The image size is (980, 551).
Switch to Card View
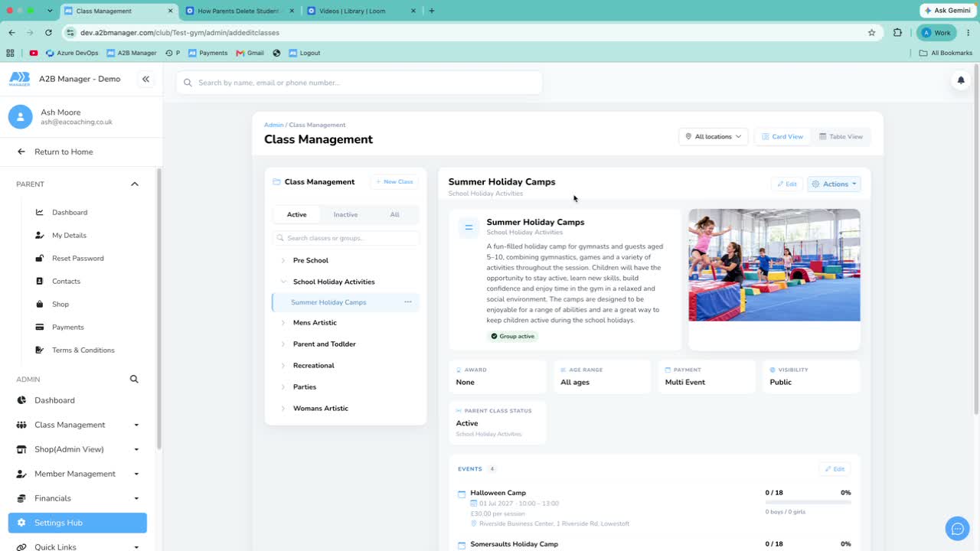click(x=782, y=136)
